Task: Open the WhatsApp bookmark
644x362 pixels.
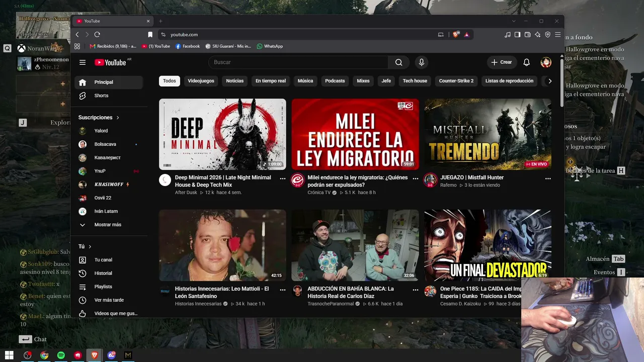Action: coord(270,46)
